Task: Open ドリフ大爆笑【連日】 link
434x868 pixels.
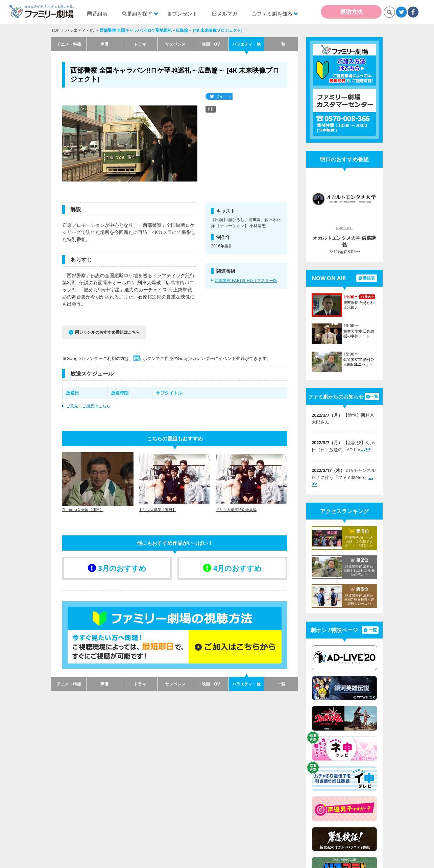Action: tap(158, 510)
